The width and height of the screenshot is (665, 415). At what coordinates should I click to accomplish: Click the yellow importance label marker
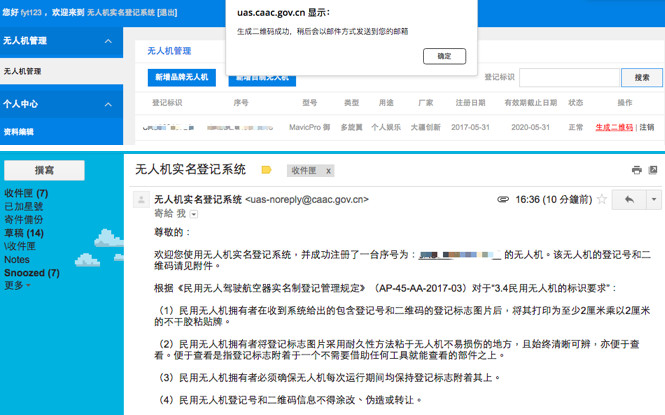266,170
